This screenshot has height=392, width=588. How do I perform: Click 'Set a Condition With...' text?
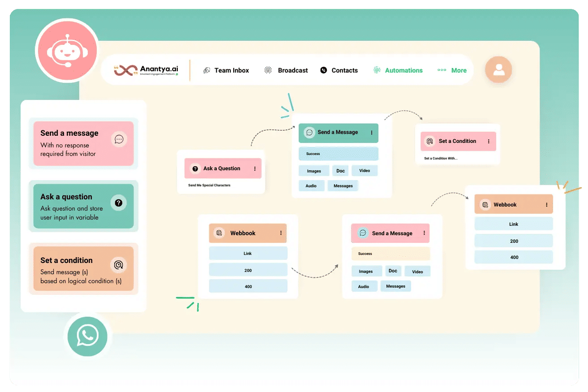point(441,159)
